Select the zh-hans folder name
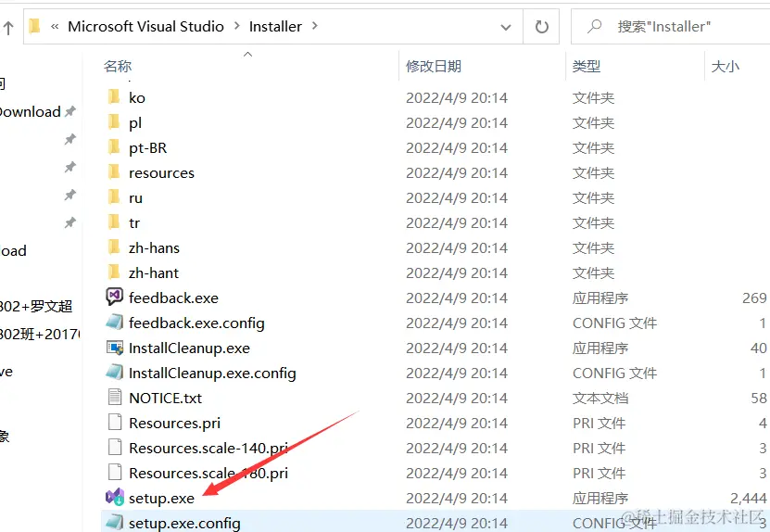The image size is (770, 532). (154, 247)
